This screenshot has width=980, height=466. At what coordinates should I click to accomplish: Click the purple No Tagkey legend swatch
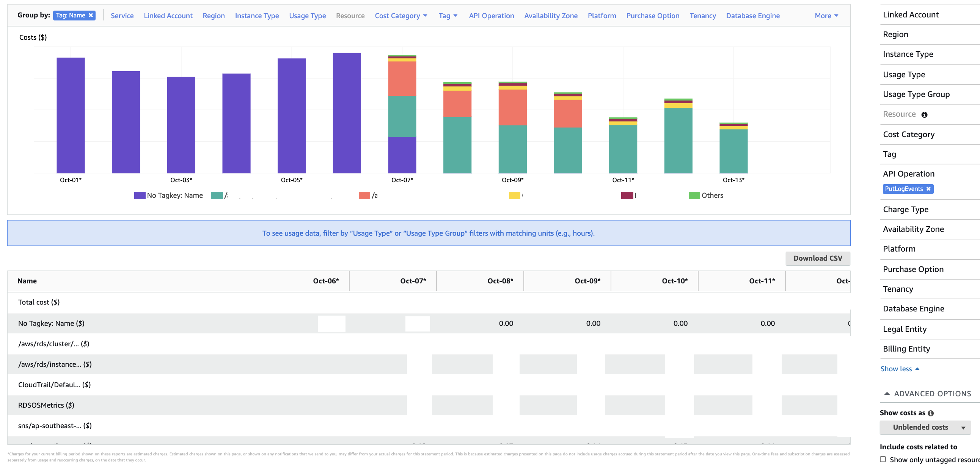[140, 195]
